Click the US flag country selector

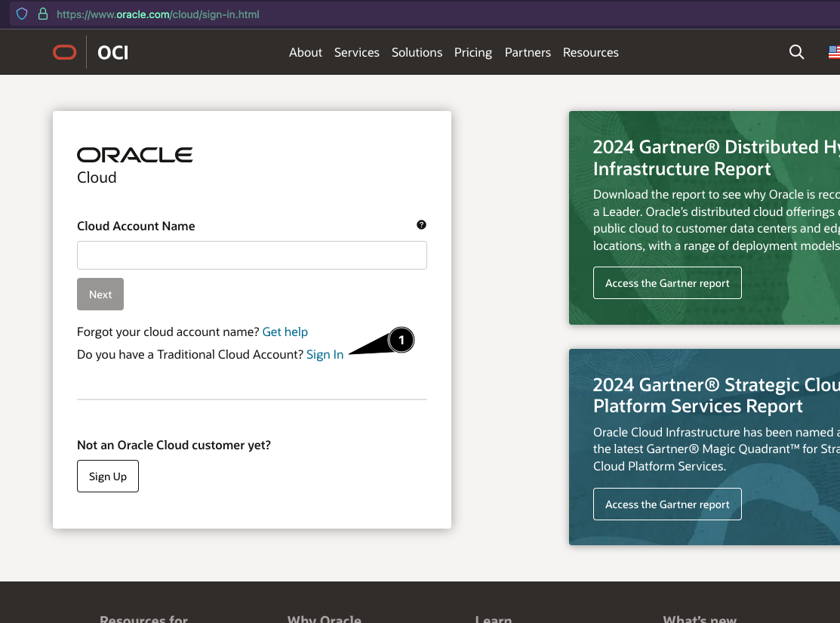834,52
